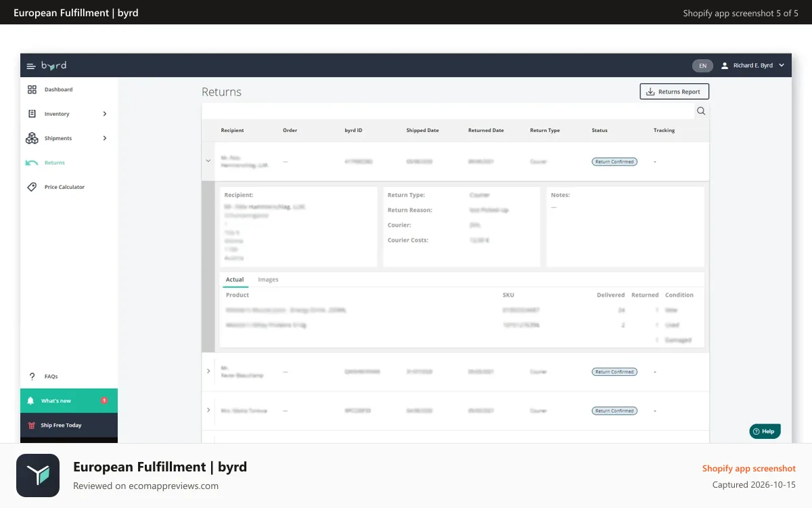Sort by Returned Date column header
Image resolution: width=812 pixels, height=508 pixels.
point(486,130)
